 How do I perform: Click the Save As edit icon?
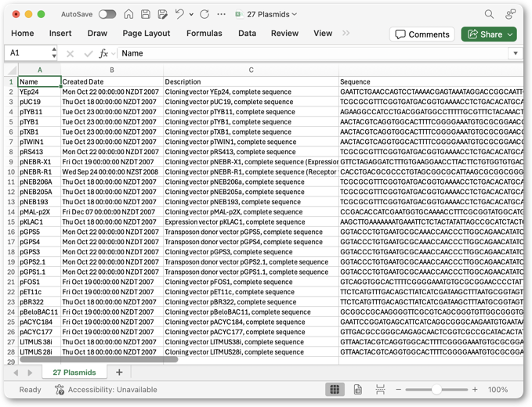[163, 14]
